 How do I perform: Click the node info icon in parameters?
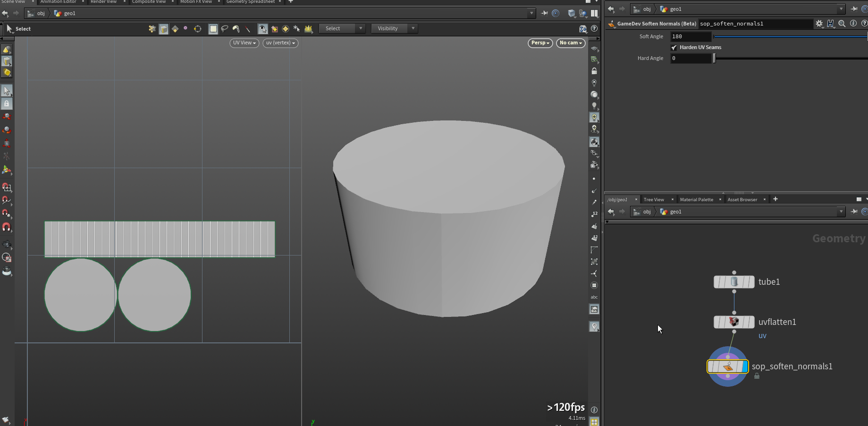[x=853, y=24]
